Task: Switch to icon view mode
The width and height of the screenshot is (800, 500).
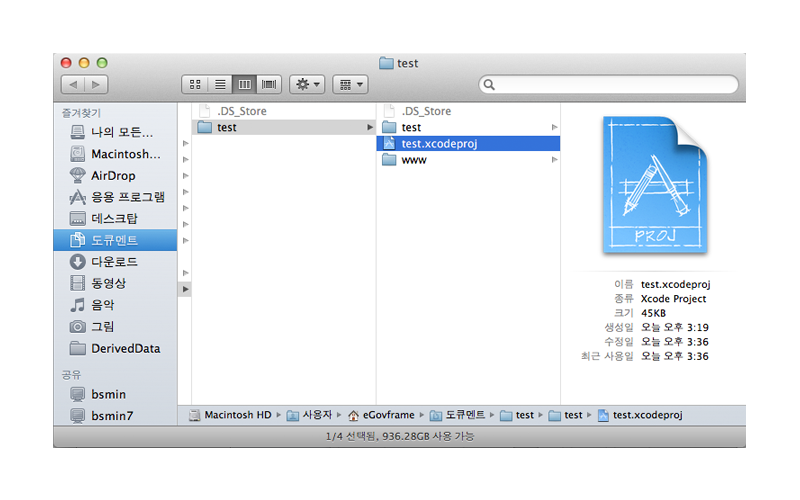Action: coord(195,85)
